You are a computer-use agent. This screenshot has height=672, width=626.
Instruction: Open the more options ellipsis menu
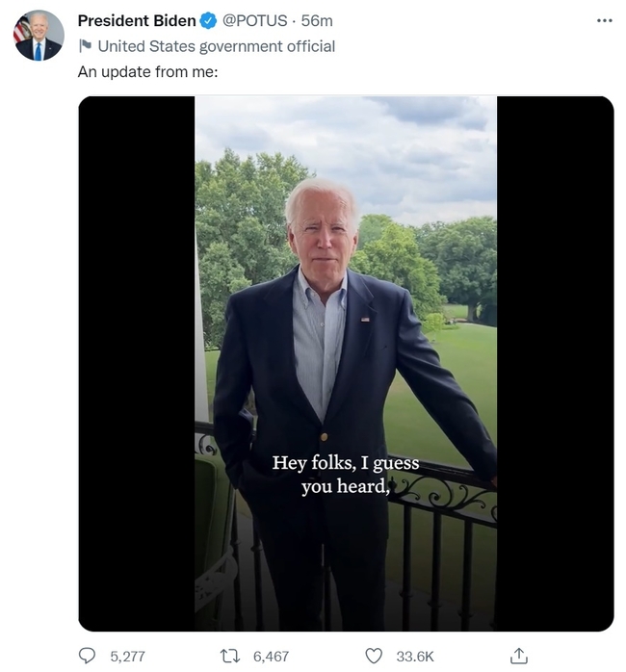[604, 20]
